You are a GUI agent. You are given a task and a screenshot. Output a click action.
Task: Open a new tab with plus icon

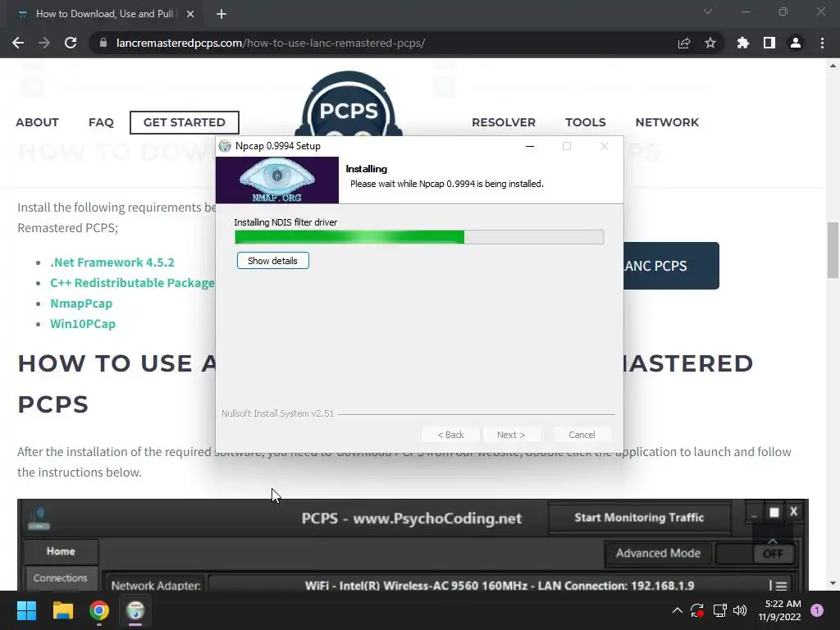click(221, 14)
